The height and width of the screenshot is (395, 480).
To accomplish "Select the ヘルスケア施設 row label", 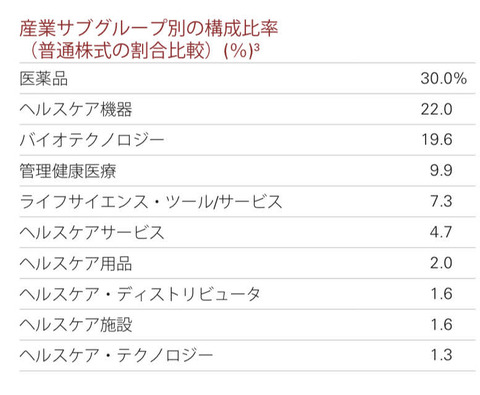I will click(x=76, y=325).
